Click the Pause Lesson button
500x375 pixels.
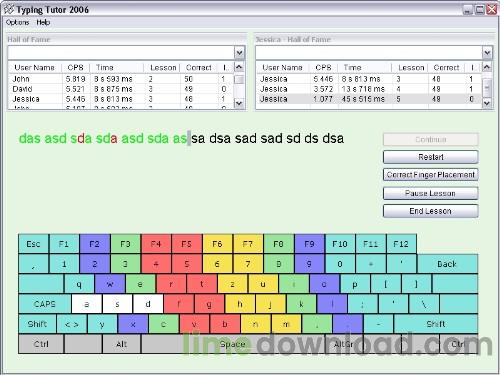coord(431,193)
